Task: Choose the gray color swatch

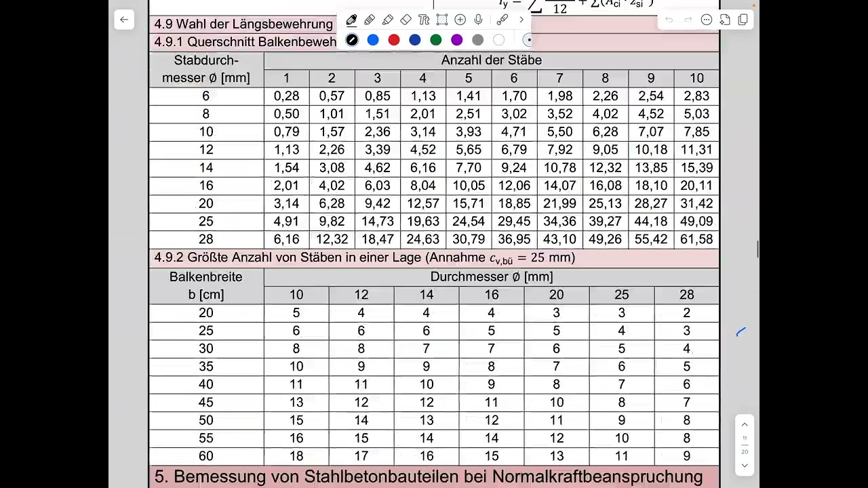Action: [478, 40]
